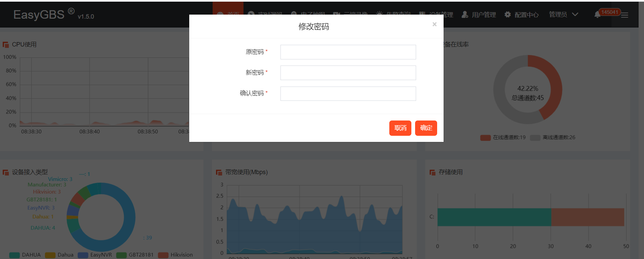Focus the 新密码 input field
This screenshot has width=644, height=259.
pyautogui.click(x=348, y=73)
